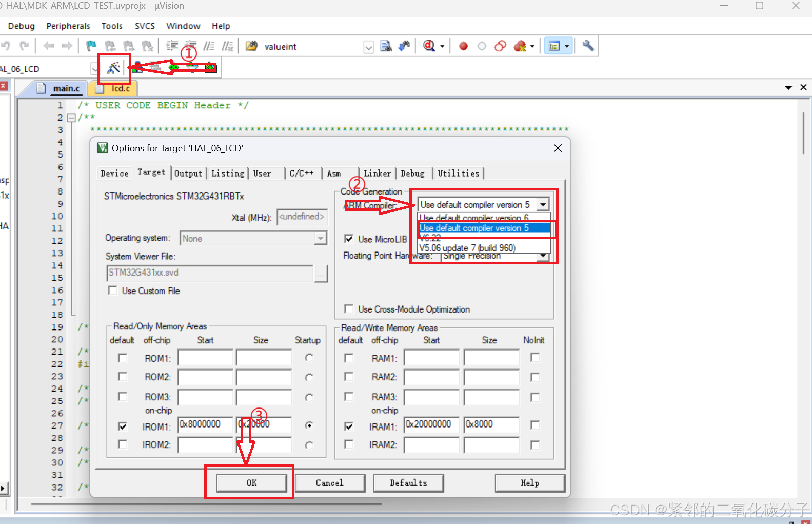Open the editor tab list dropdown arrow

pyautogui.click(x=788, y=88)
